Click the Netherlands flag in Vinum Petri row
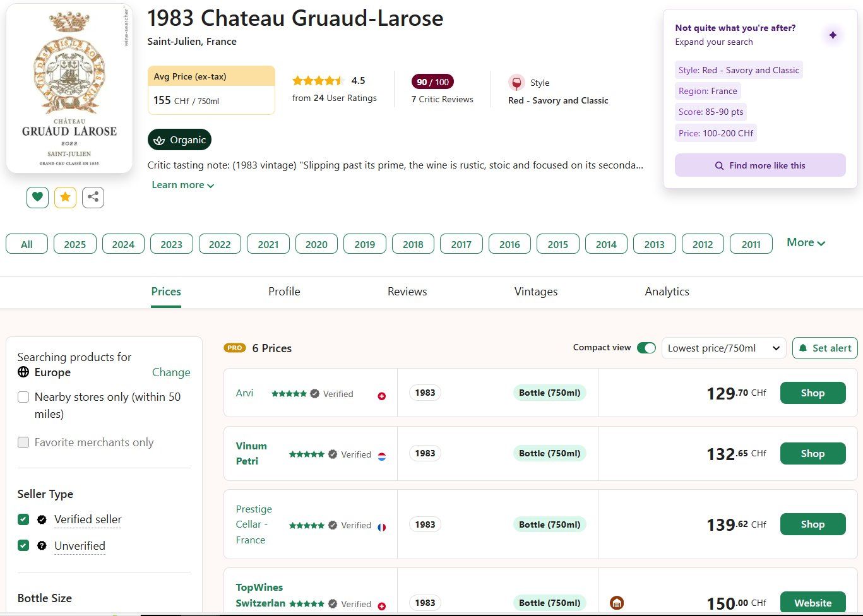The height and width of the screenshot is (616, 863). tap(381, 456)
